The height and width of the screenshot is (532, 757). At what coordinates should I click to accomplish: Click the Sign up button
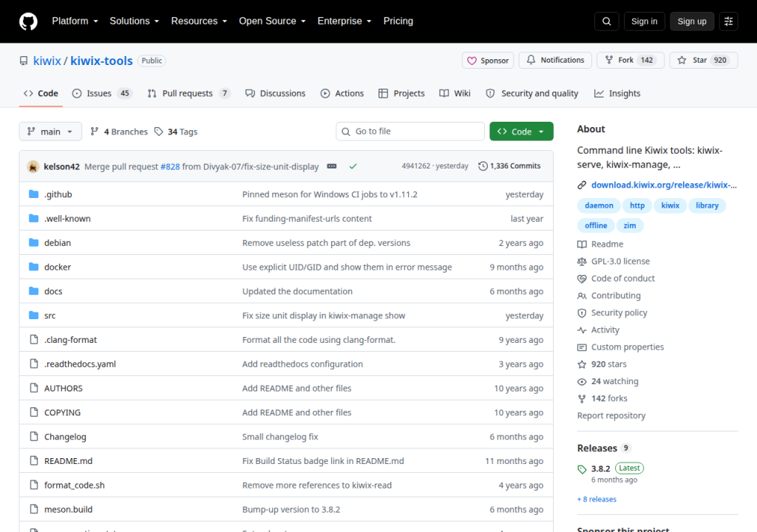point(691,21)
